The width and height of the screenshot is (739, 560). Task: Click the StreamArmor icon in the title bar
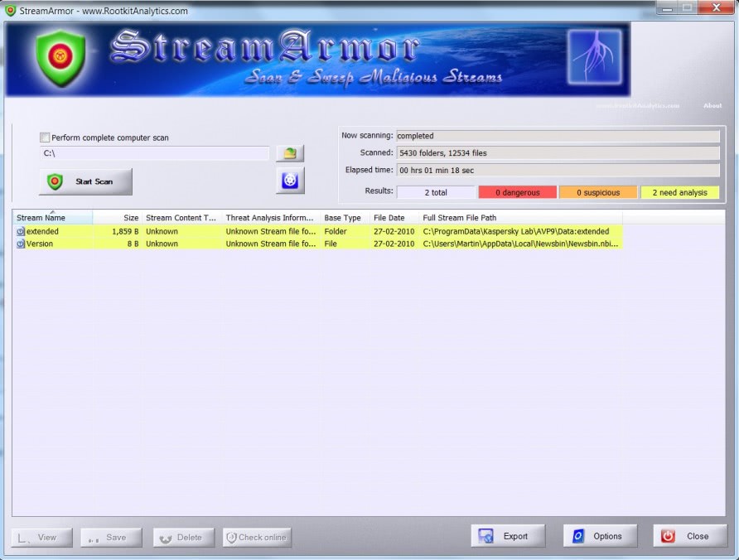9,11
